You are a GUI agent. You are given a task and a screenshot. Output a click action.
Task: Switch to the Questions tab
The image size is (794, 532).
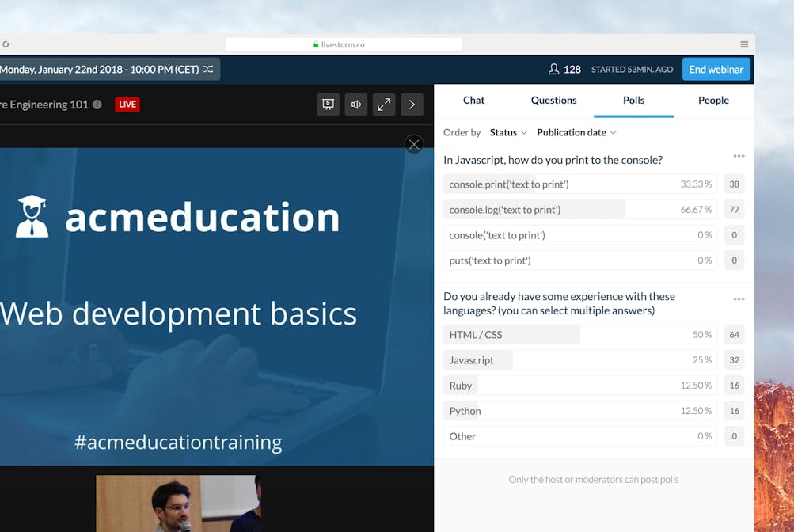[553, 101]
